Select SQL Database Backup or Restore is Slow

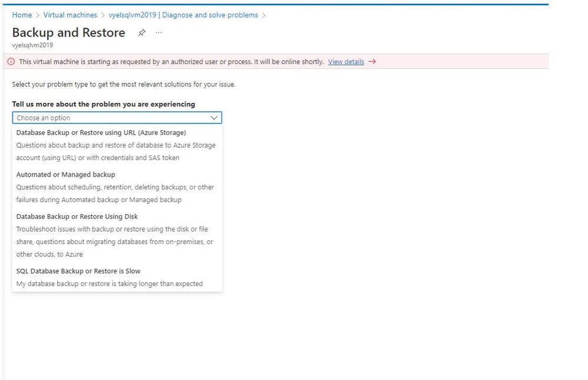[x=117, y=277]
